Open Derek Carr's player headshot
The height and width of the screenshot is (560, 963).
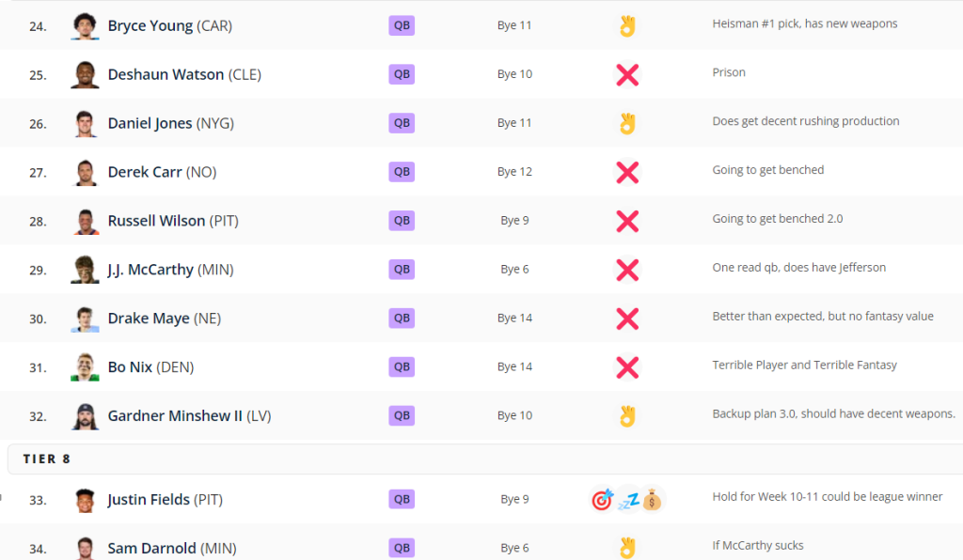[85, 172]
